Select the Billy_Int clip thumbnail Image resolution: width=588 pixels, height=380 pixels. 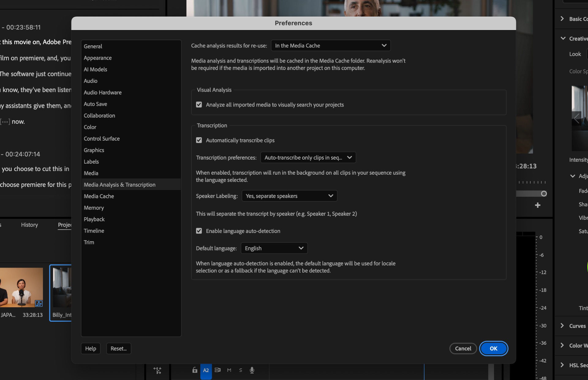[62, 288]
